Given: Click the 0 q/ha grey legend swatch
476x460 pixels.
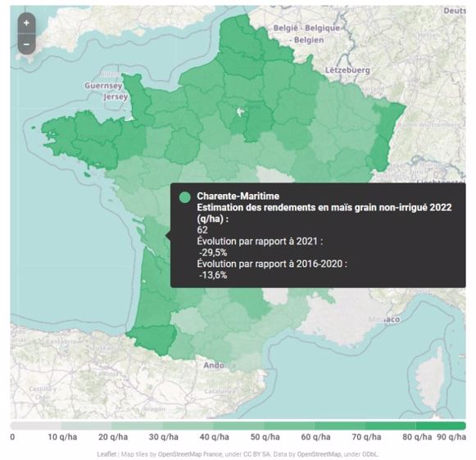Looking at the screenshot, I should tap(35, 426).
